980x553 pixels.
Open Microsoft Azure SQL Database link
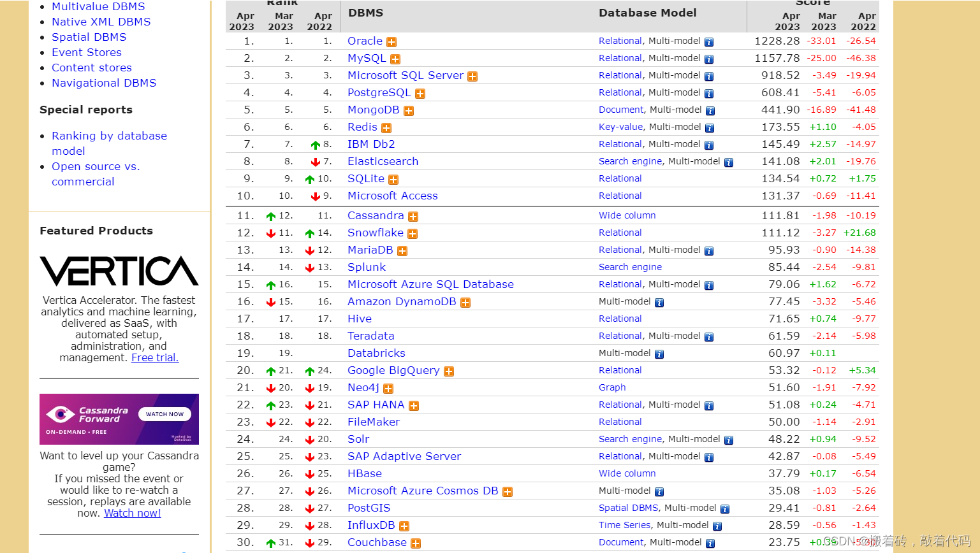[430, 284]
